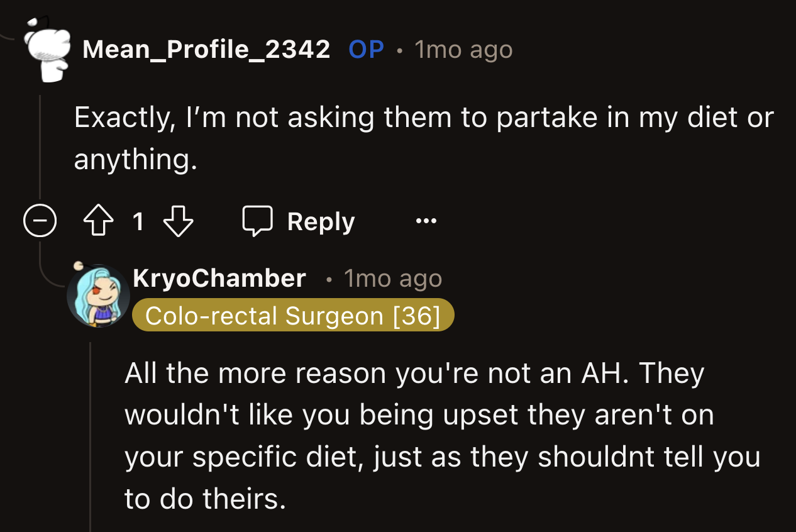Visit the KryoChamber username profile link
Image resolution: width=796 pixels, height=532 pixels.
219,278
